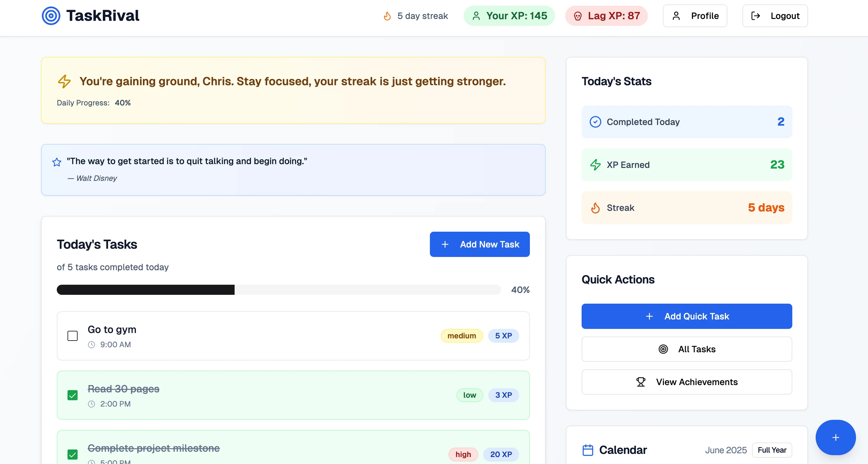Image resolution: width=868 pixels, height=464 pixels.
Task: Switch calendar to Full Year view
Action: [x=771, y=450]
